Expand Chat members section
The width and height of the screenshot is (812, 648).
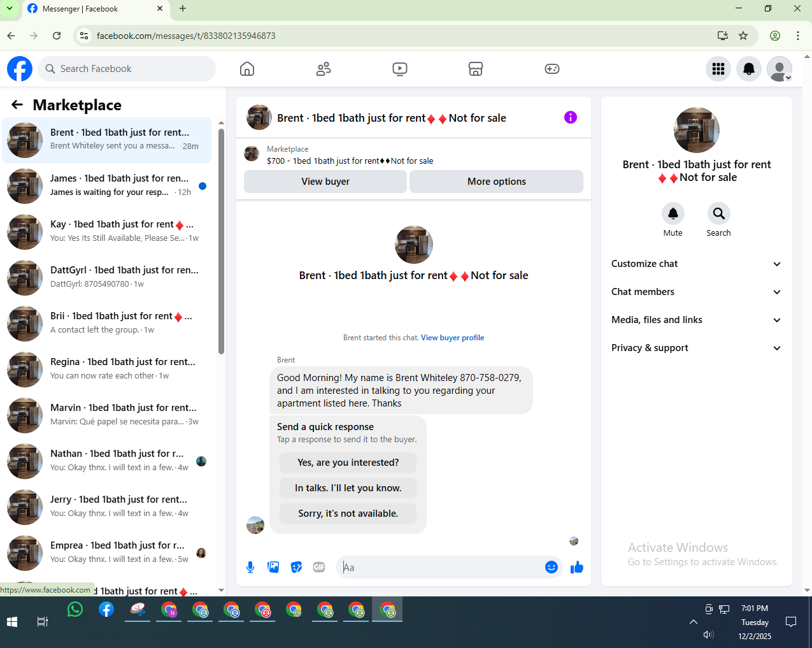point(697,292)
